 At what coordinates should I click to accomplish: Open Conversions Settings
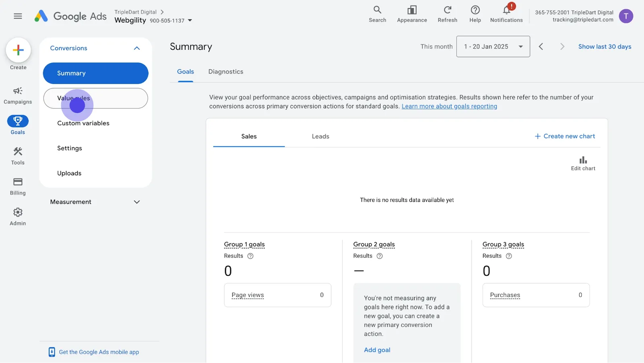[x=70, y=148]
